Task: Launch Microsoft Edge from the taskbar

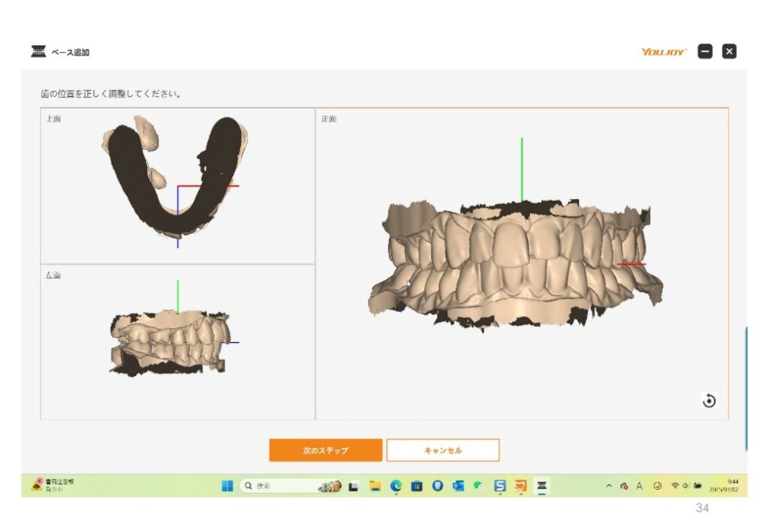Action: pyautogui.click(x=396, y=486)
